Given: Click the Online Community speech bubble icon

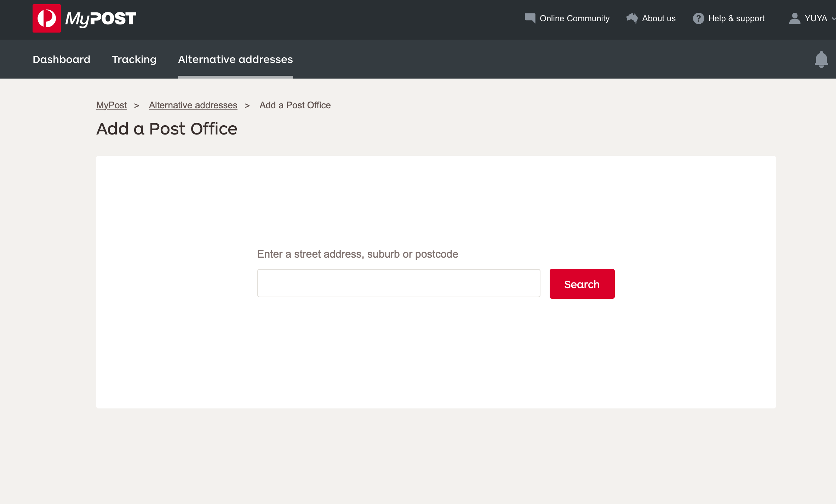Looking at the screenshot, I should pos(530,18).
